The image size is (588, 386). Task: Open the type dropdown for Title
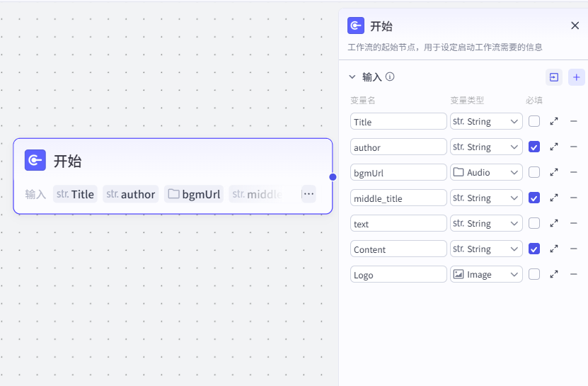486,121
